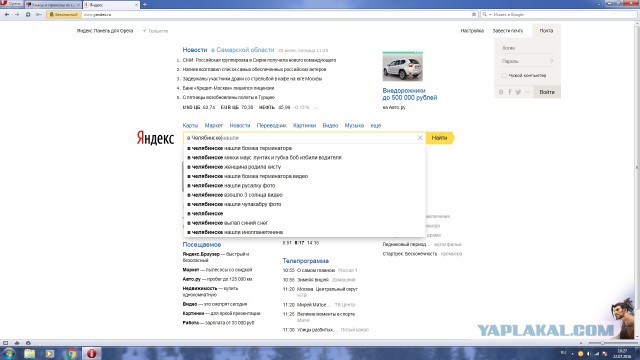The height and width of the screenshot is (360, 640).
Task: Open Настройка settings link
Action: point(472,31)
